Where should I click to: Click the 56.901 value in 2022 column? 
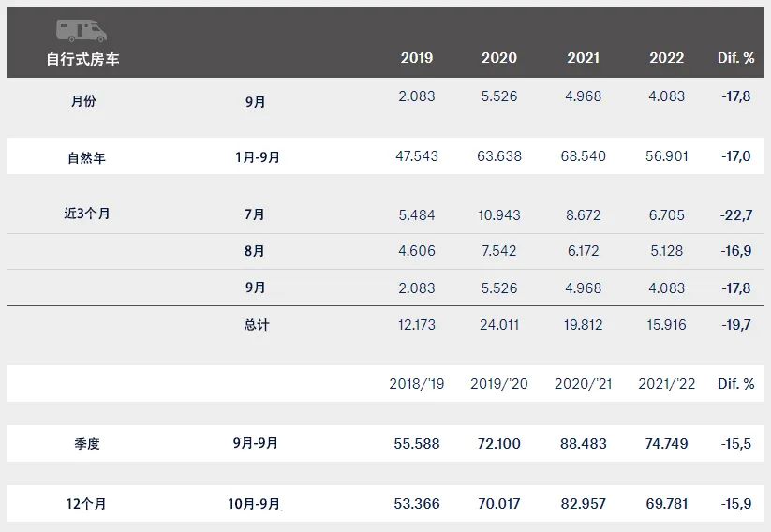(x=666, y=156)
